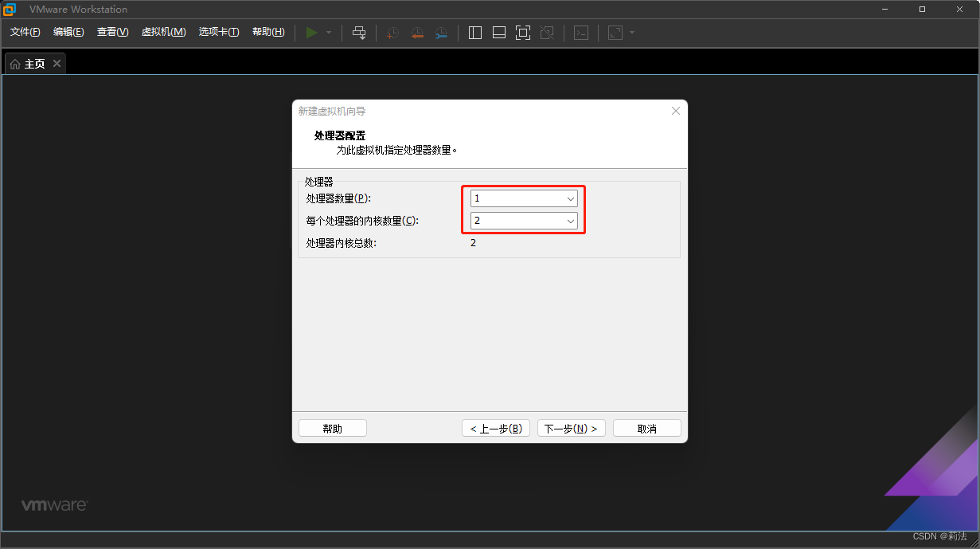Screen dimensions: 980x549
Task: Click the 取消 cancel button
Action: tap(647, 428)
